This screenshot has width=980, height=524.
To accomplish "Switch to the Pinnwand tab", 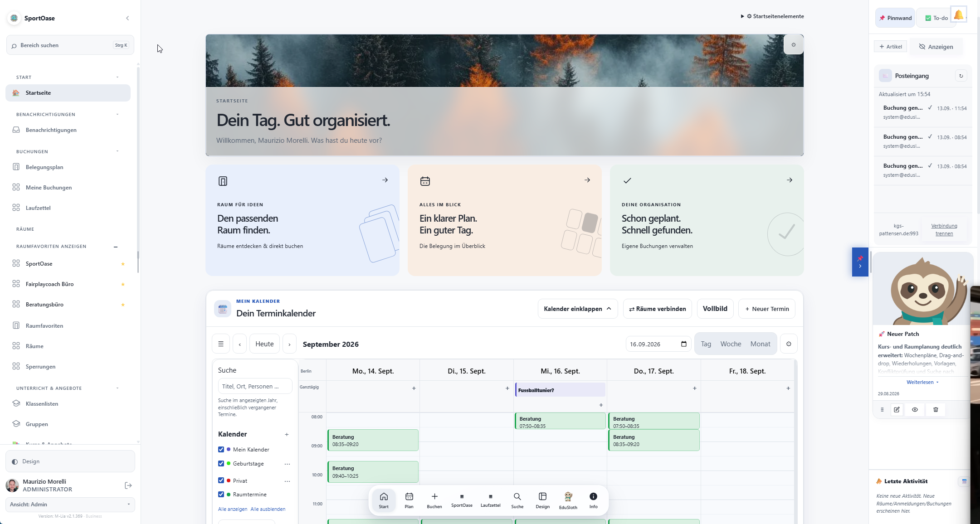I will [895, 18].
